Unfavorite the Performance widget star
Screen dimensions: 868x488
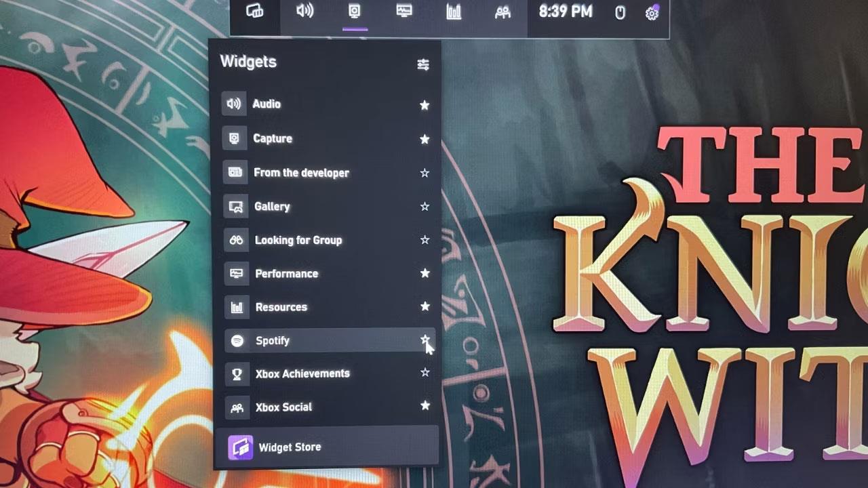[x=425, y=273]
